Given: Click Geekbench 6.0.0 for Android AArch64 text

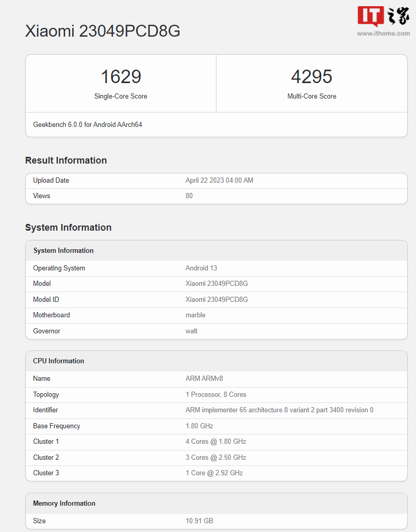Looking at the screenshot, I should click(88, 124).
